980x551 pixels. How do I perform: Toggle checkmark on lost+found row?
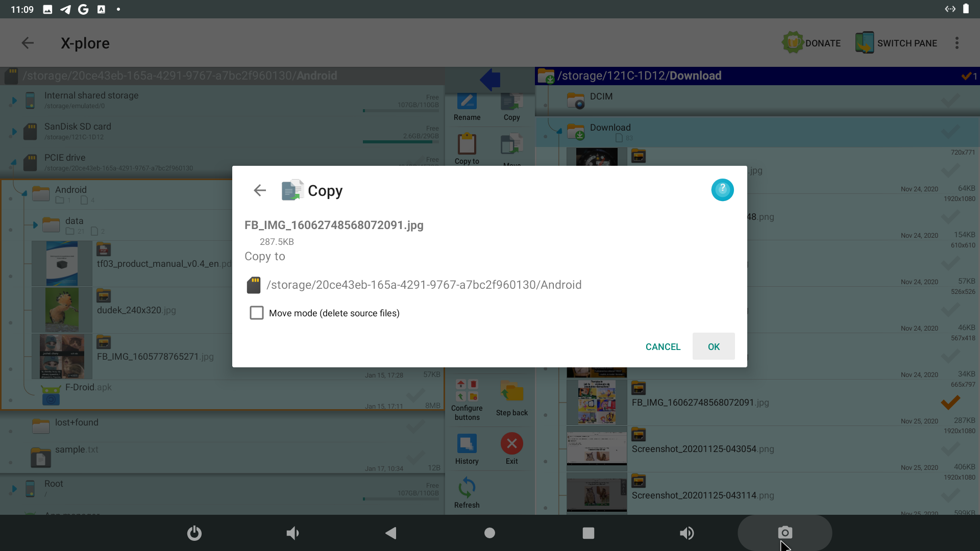(x=416, y=426)
